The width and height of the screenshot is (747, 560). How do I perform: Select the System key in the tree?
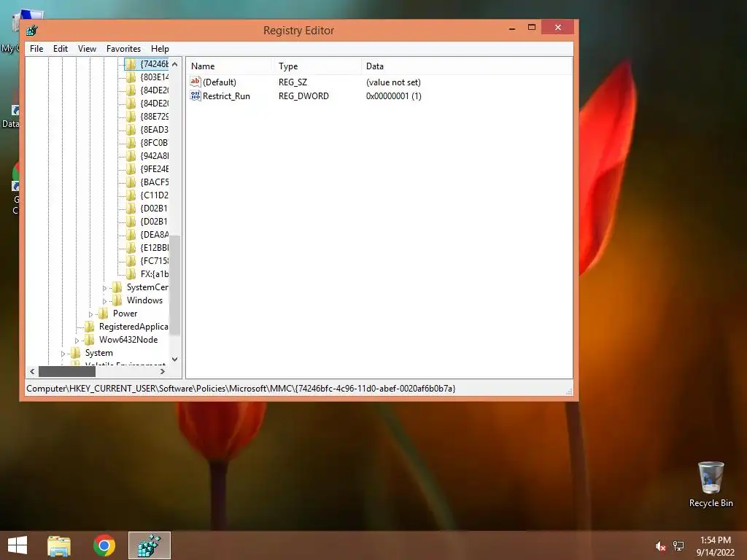pos(98,353)
